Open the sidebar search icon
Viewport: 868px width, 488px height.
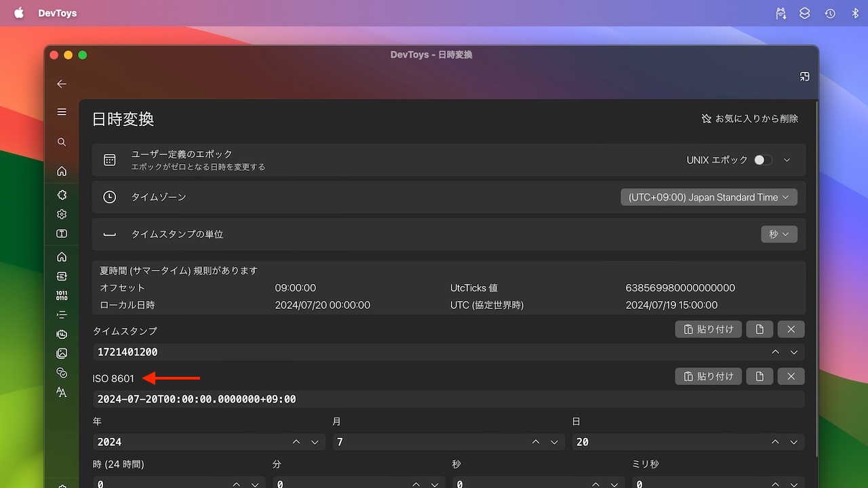point(62,142)
